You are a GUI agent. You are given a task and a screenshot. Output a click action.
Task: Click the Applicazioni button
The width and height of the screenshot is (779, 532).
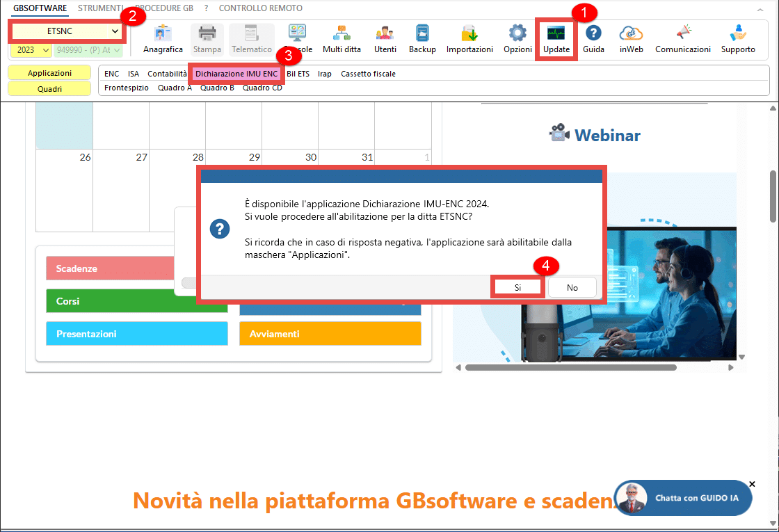coord(49,73)
